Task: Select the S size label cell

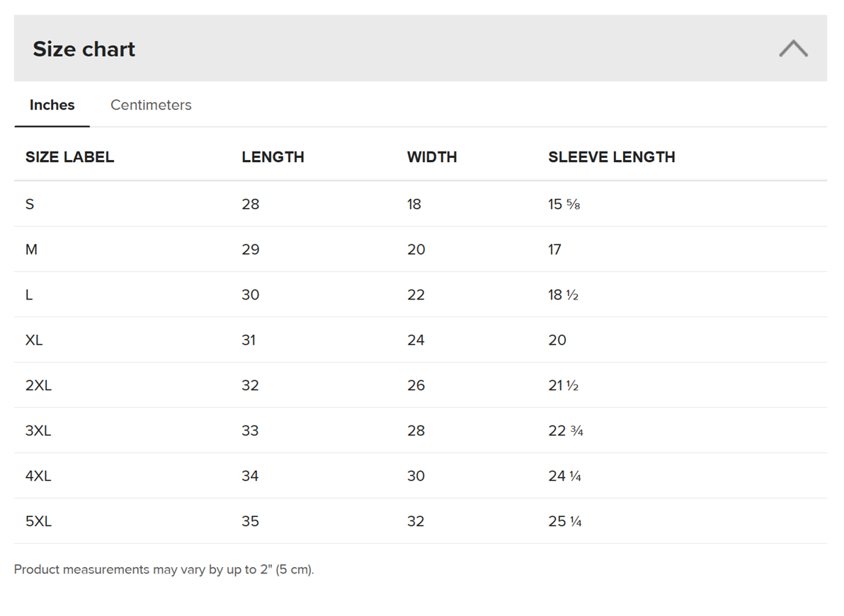Action: 30,205
